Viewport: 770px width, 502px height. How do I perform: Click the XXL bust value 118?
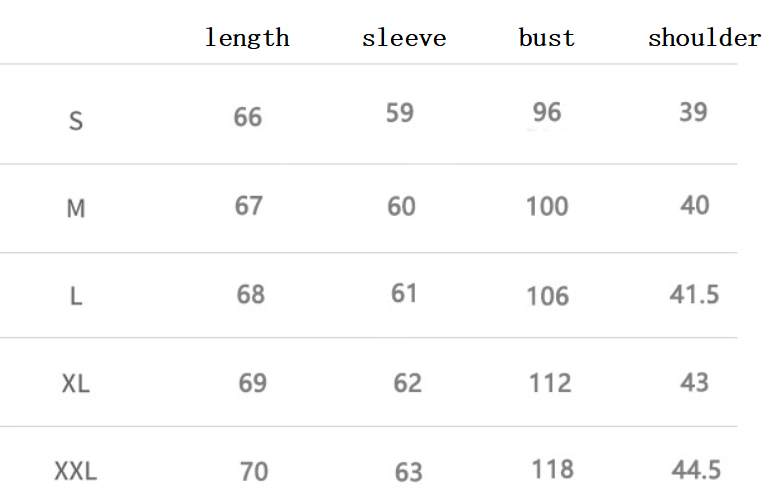552,469
